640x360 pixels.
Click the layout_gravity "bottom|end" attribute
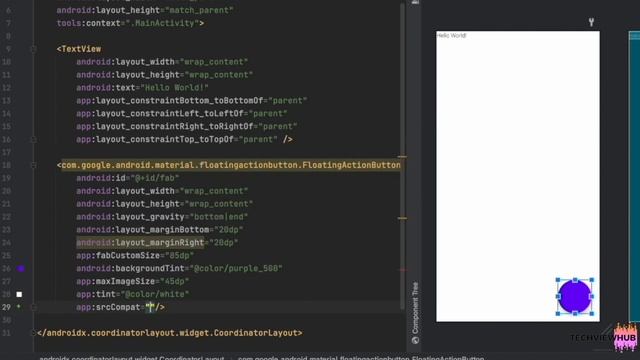coord(162,217)
